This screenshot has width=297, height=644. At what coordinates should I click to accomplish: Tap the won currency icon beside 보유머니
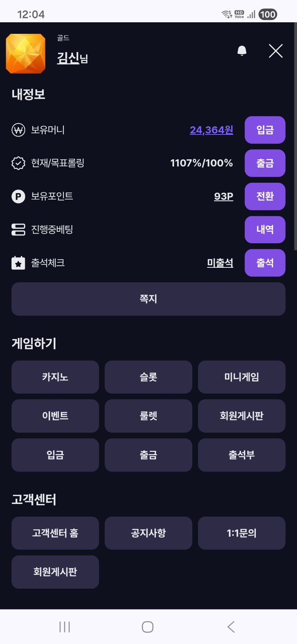18,130
